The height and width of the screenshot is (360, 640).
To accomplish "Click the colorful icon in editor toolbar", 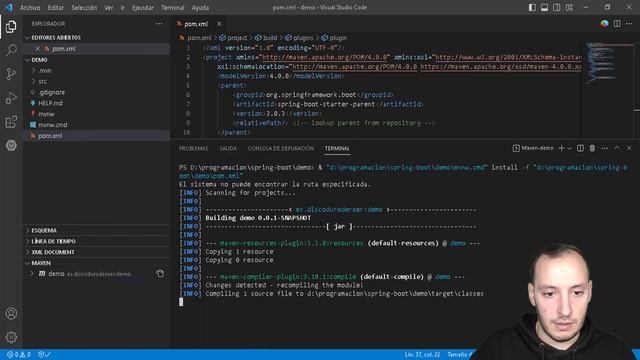I will tap(604, 24).
